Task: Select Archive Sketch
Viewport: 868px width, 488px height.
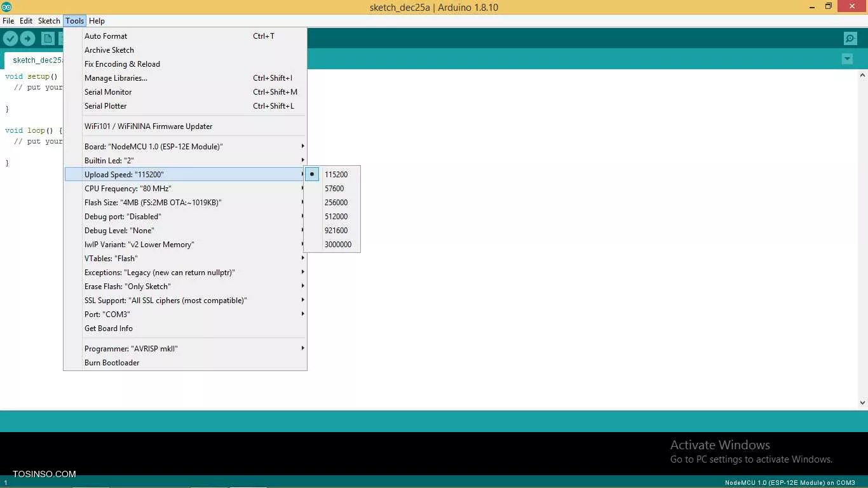Action: 186,50
